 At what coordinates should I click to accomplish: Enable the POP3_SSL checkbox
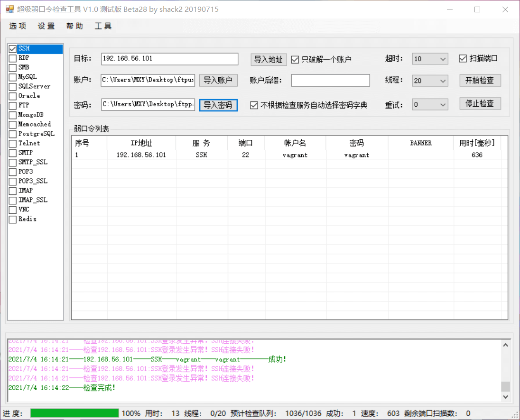coord(13,182)
